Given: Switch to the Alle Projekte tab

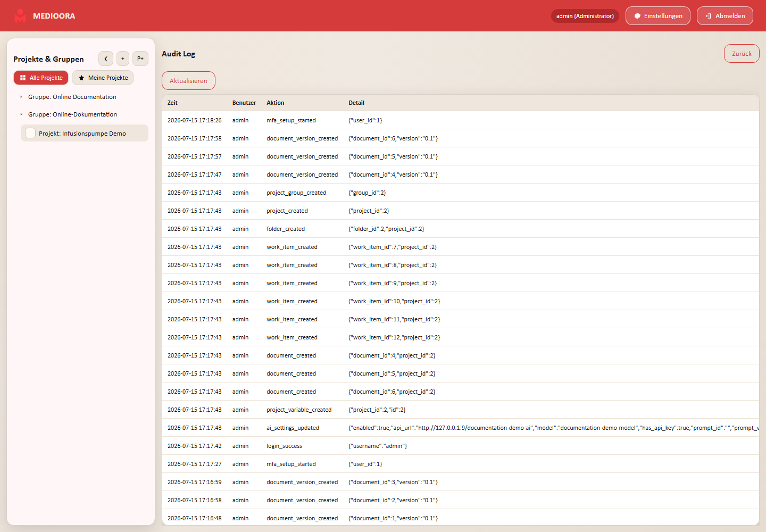Looking at the screenshot, I should 41,78.
